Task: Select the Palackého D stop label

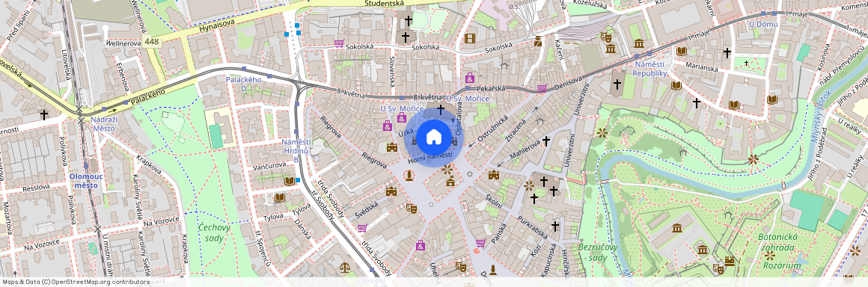Action: click(x=244, y=84)
